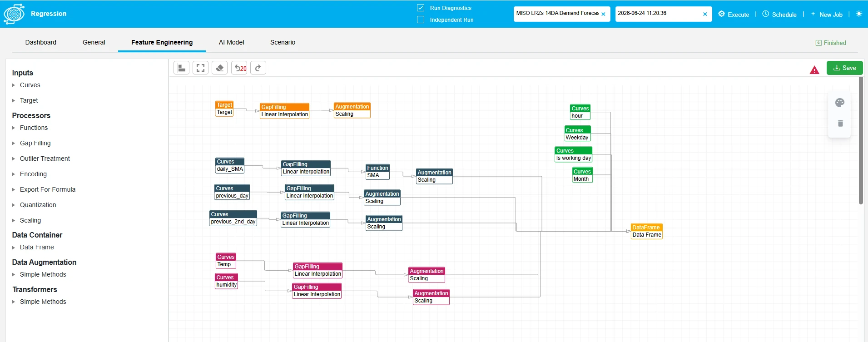Click the Schedule button
This screenshot has height=342, width=868.
click(x=779, y=14)
